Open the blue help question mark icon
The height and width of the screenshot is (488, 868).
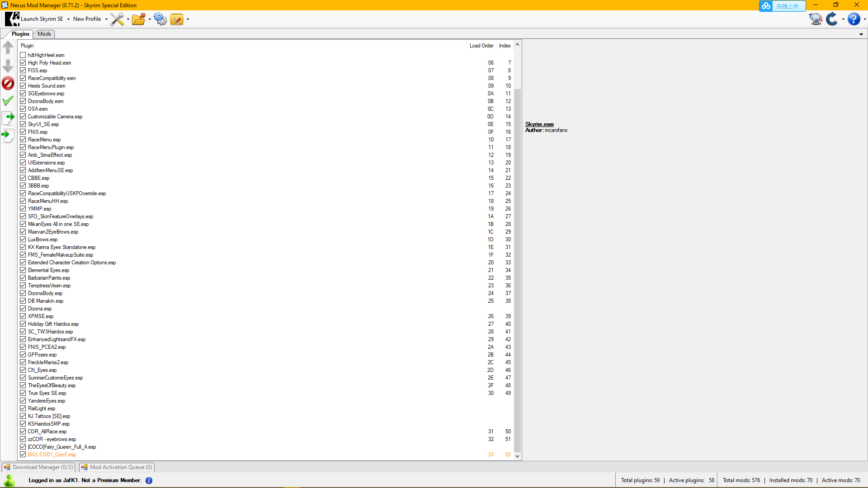pyautogui.click(x=854, y=19)
